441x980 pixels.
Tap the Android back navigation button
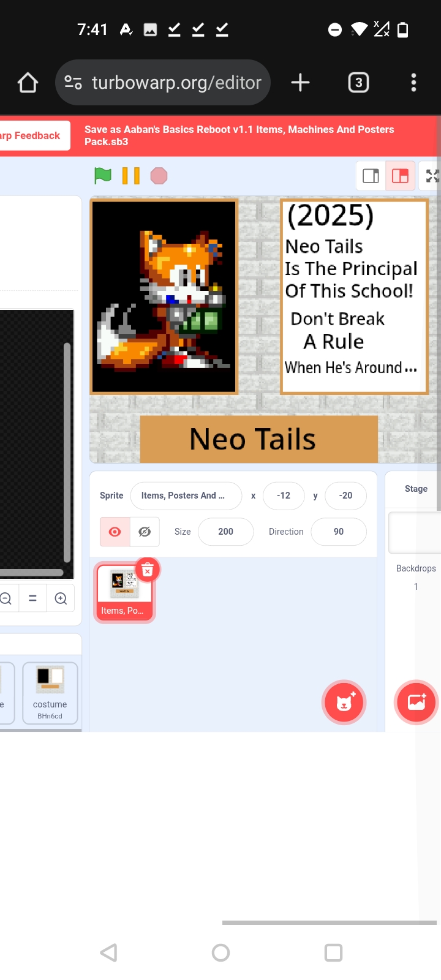pos(108,952)
